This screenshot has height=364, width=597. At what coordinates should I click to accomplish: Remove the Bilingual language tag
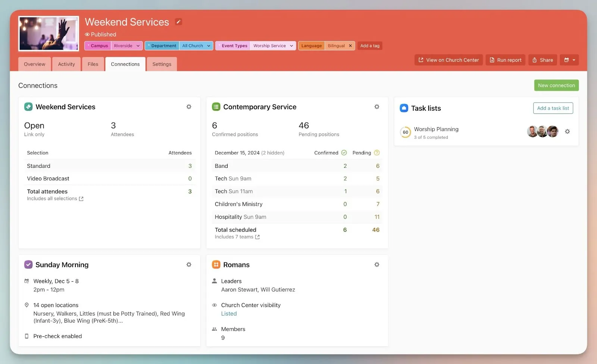350,46
